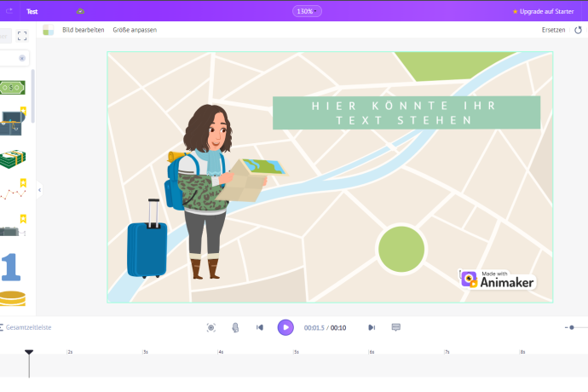588x392 pixels.
Task: Click the microphone voice-over icon
Action: coord(235,327)
